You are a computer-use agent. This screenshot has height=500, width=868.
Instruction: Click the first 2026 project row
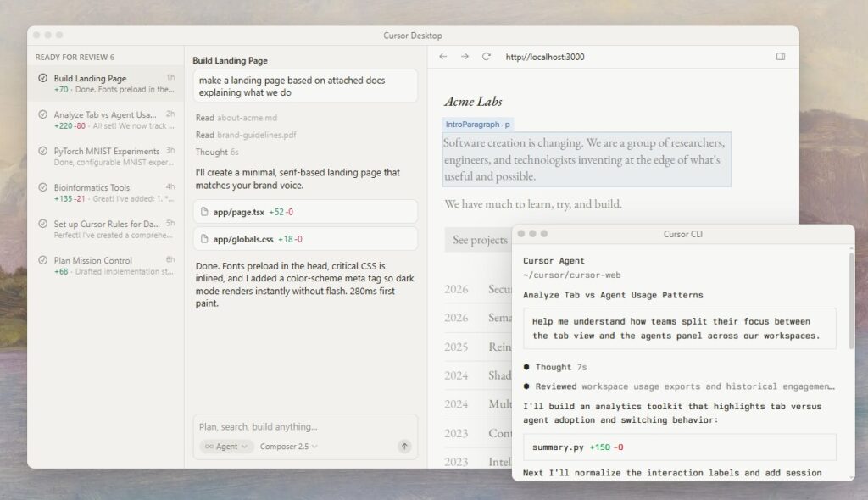(478, 288)
